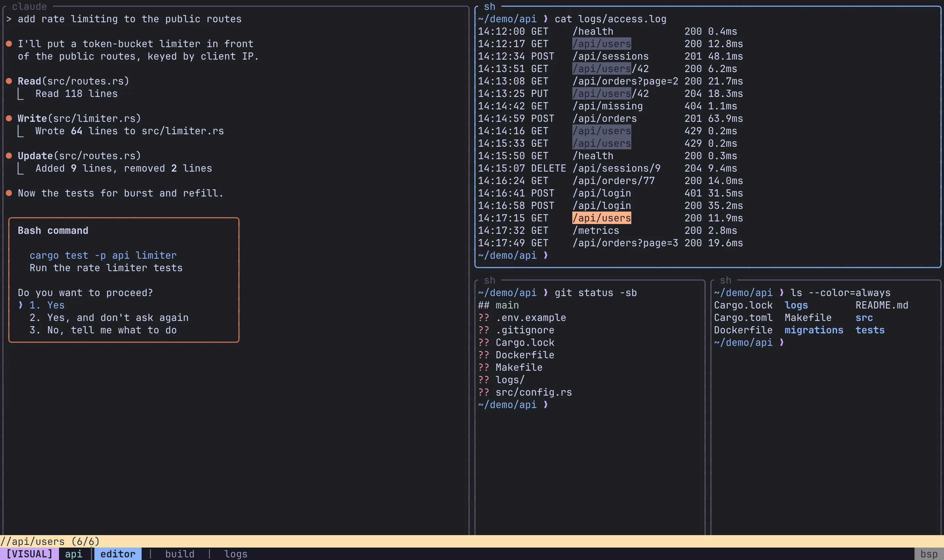
Task: Click the 'cat logs/access.log' command line
Action: coord(610,19)
